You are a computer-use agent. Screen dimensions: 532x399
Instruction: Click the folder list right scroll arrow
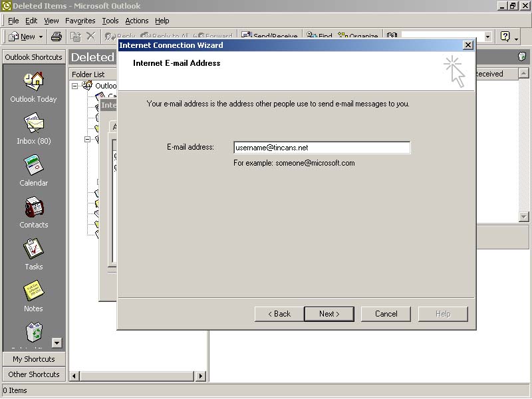[201, 376]
